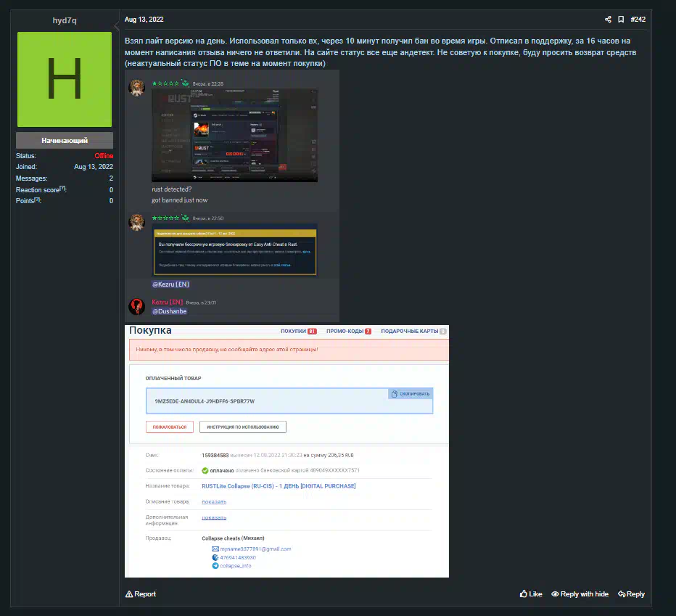Click the green оплачено check icon
The width and height of the screenshot is (676, 616).
[x=205, y=471]
